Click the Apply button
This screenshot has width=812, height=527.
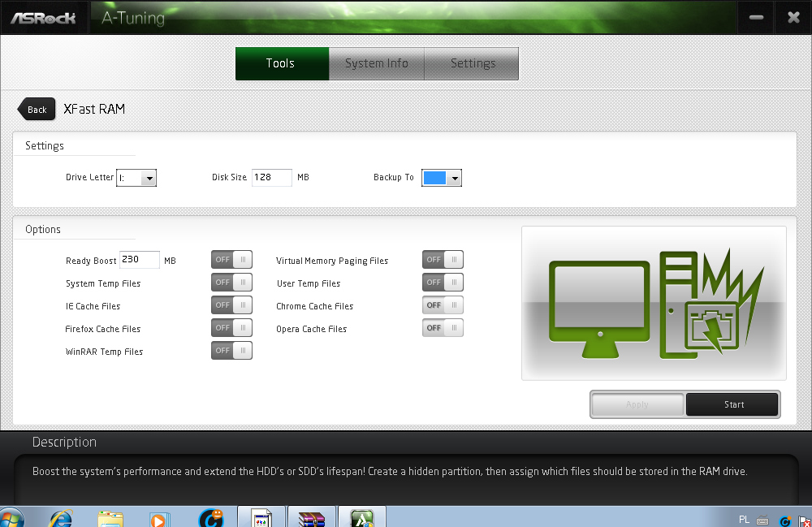(637, 404)
